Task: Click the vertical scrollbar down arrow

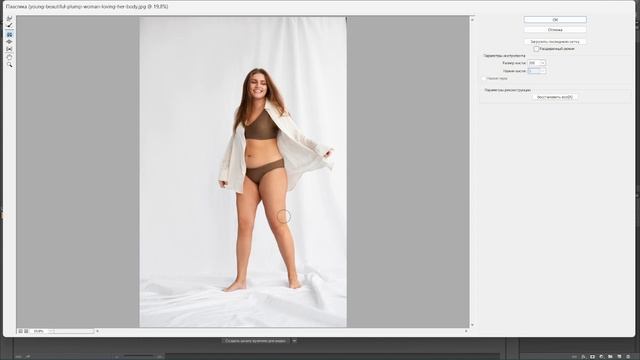Action: click(472, 325)
